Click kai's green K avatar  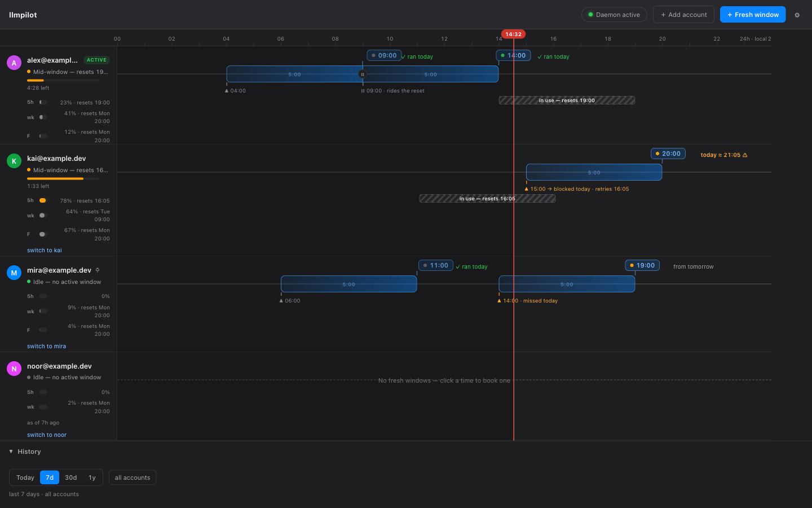tap(14, 161)
